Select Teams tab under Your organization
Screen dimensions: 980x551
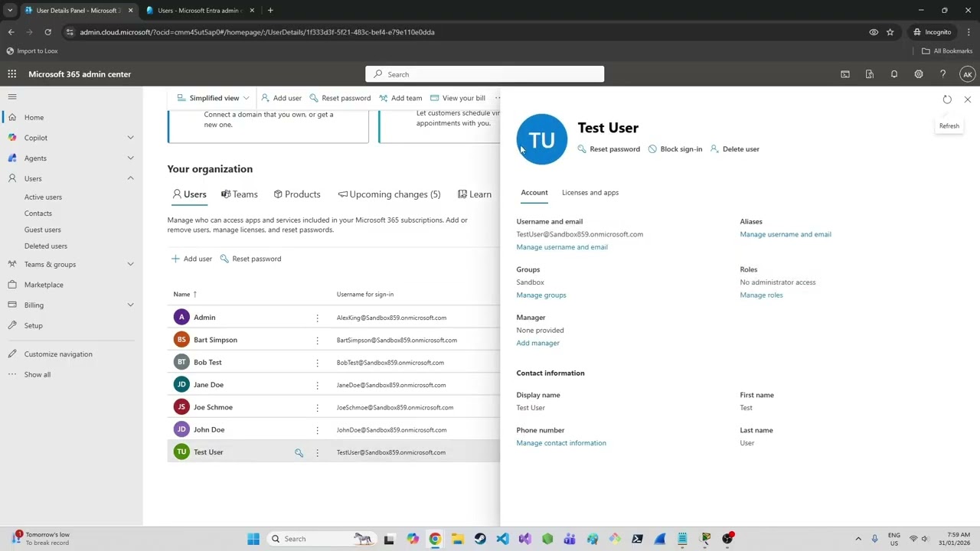coord(240,194)
